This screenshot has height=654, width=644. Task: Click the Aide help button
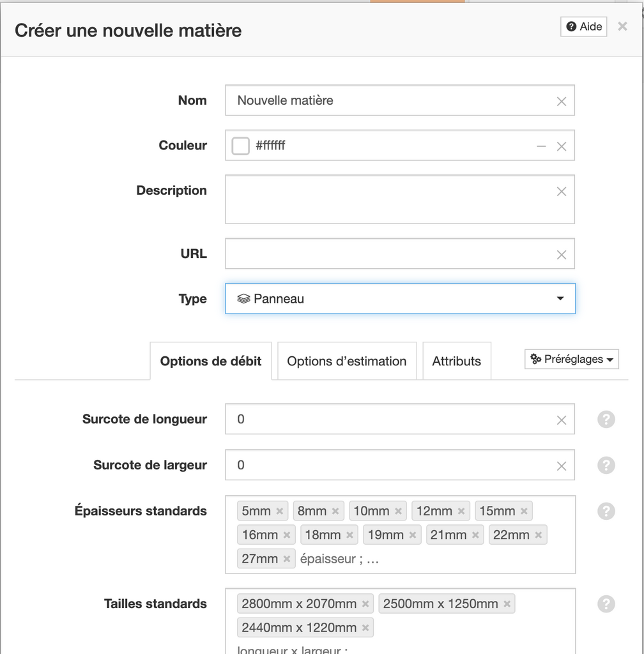(583, 27)
